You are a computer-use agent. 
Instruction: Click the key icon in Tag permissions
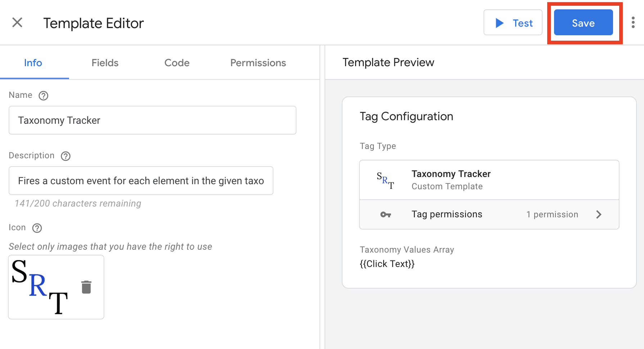385,214
